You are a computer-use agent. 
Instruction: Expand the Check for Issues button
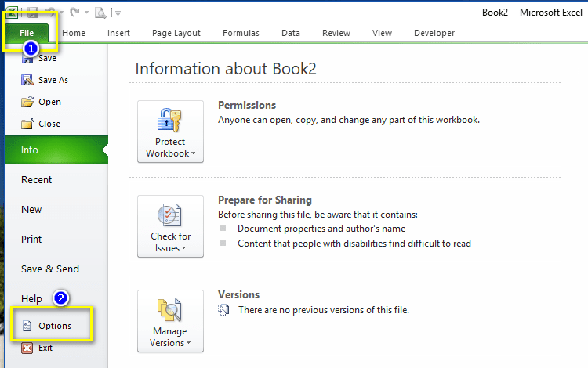170,226
